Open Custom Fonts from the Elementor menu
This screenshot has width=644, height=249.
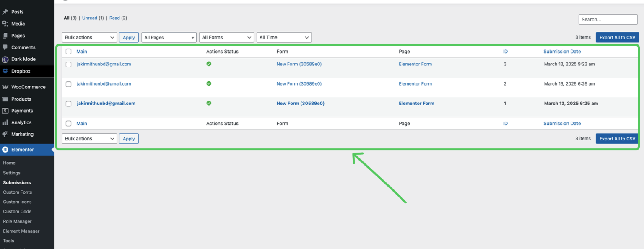[17, 192]
